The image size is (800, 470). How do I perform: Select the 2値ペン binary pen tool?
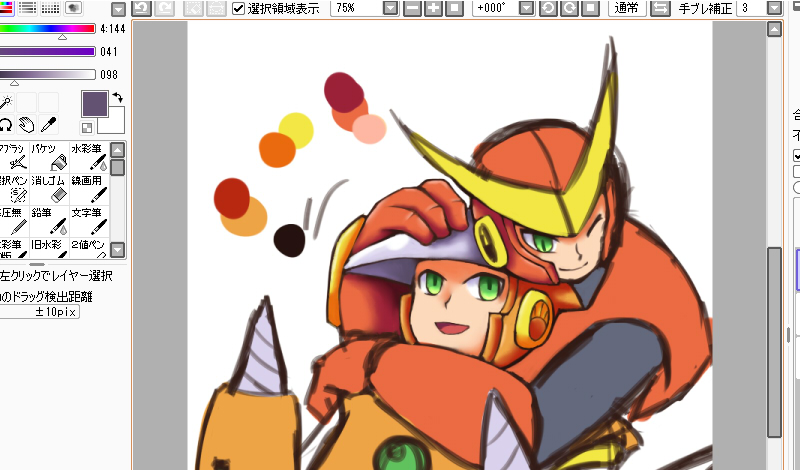(89, 248)
